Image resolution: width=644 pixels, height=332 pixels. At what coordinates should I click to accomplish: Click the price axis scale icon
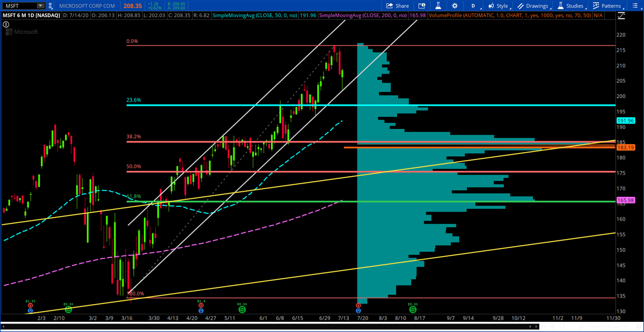pyautogui.click(x=621, y=16)
